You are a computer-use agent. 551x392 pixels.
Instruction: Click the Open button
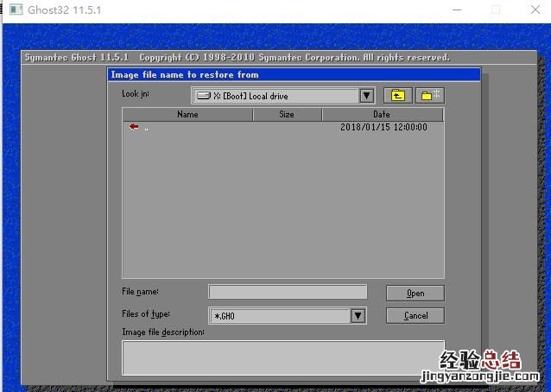(x=415, y=293)
